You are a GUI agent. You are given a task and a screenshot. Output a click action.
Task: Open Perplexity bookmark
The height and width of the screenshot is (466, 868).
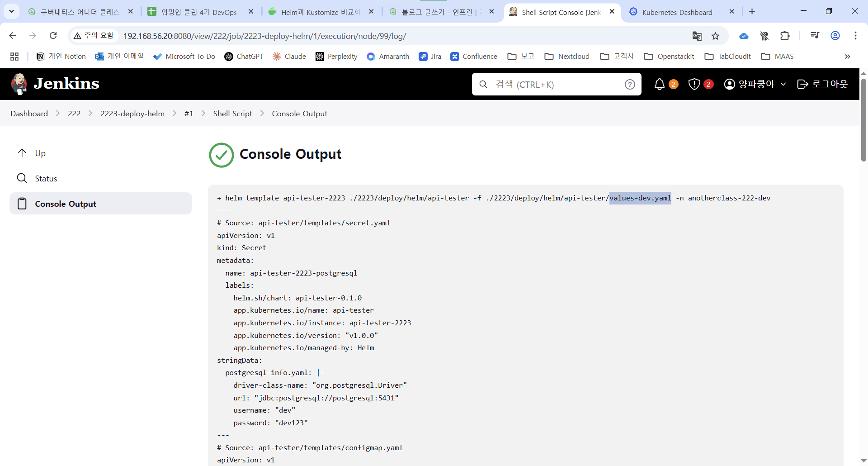[336, 57]
